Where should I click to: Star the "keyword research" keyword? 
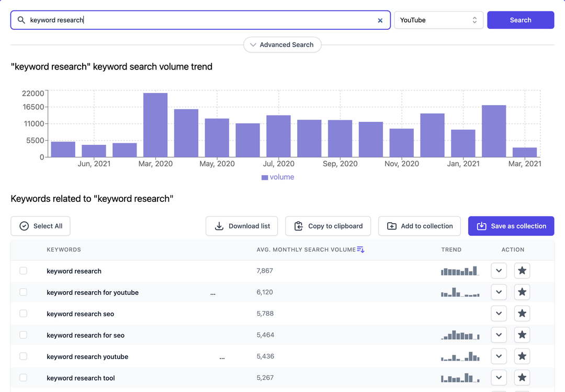click(x=522, y=271)
